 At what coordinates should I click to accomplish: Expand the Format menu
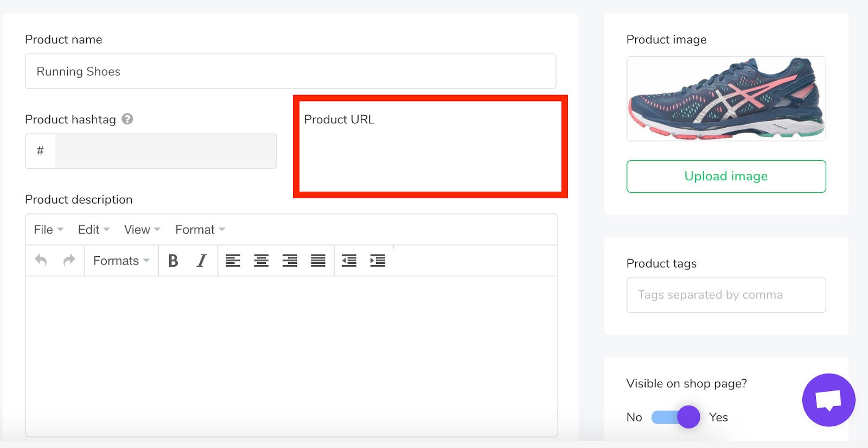[x=200, y=230]
